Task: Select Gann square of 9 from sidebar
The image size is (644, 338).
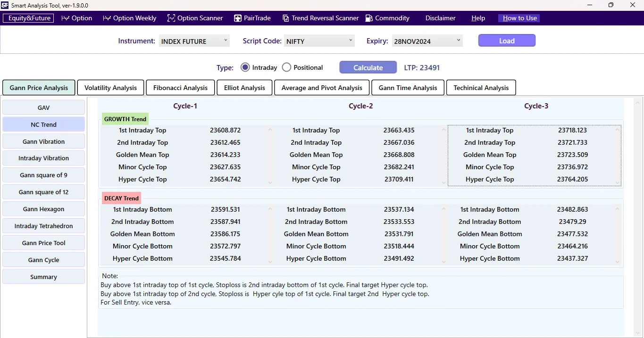Action: [x=43, y=175]
